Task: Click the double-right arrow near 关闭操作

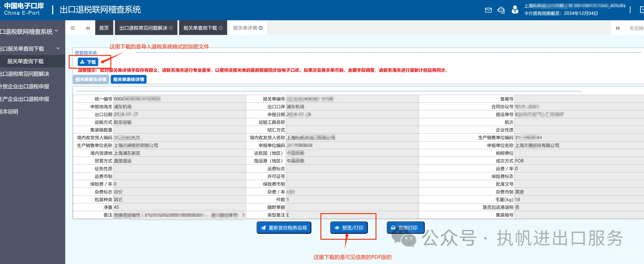Action: [618, 28]
